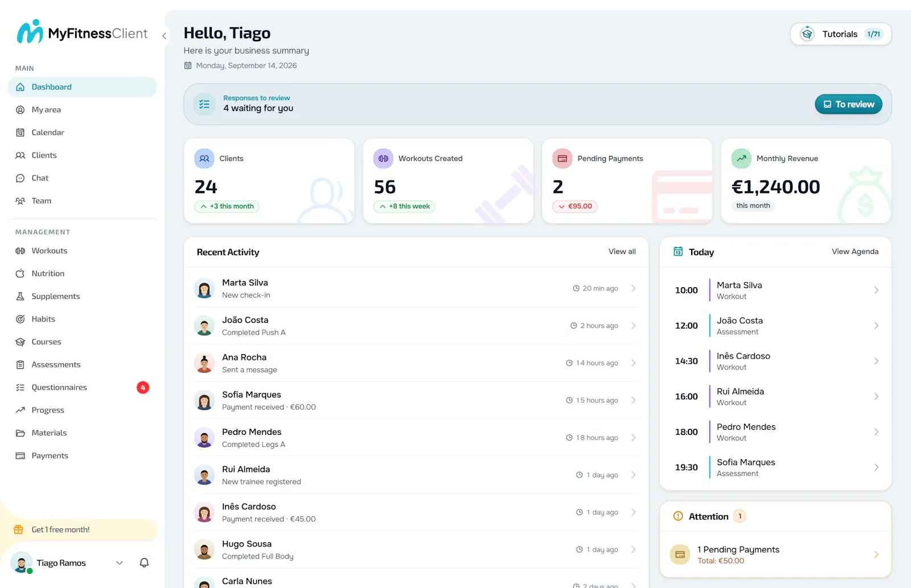Screen dimensions: 911x588
Task: Open the Assessments section
Action: [82, 365]
